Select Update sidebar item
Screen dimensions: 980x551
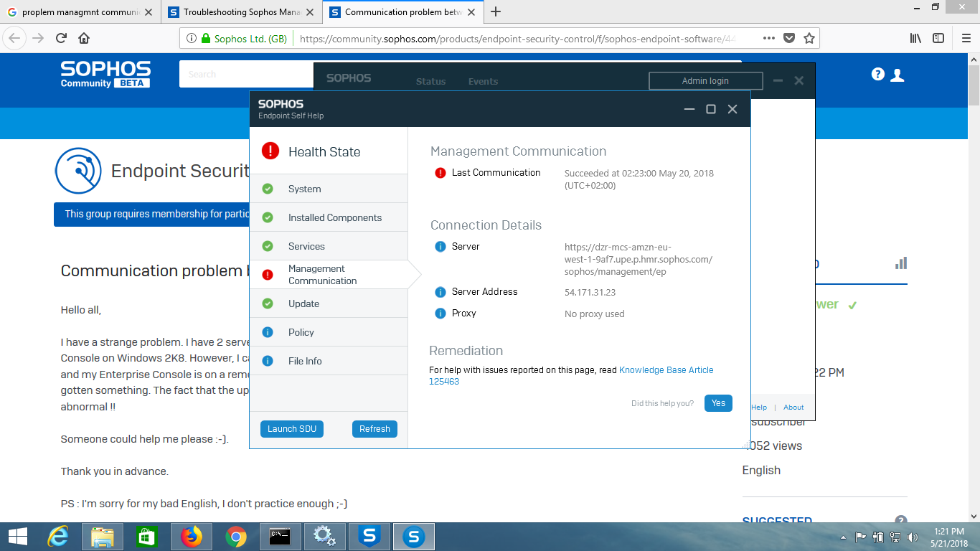click(329, 303)
